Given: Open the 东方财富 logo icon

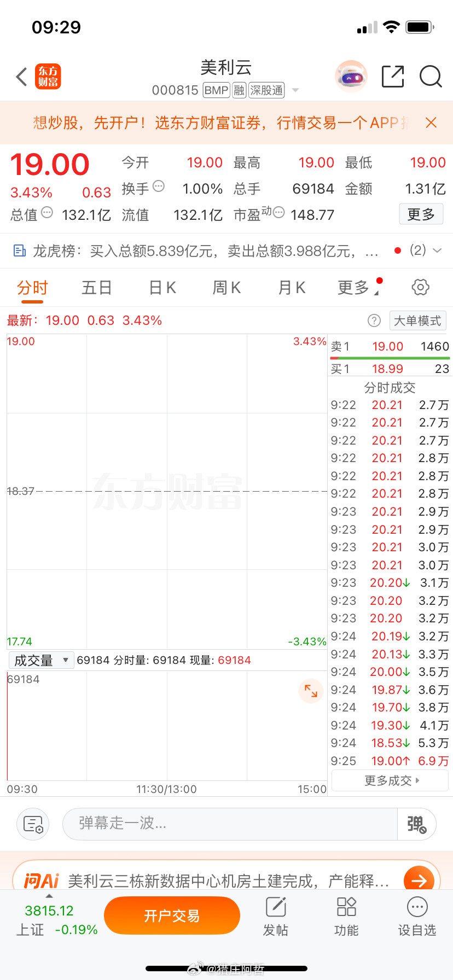Looking at the screenshot, I should (x=48, y=77).
